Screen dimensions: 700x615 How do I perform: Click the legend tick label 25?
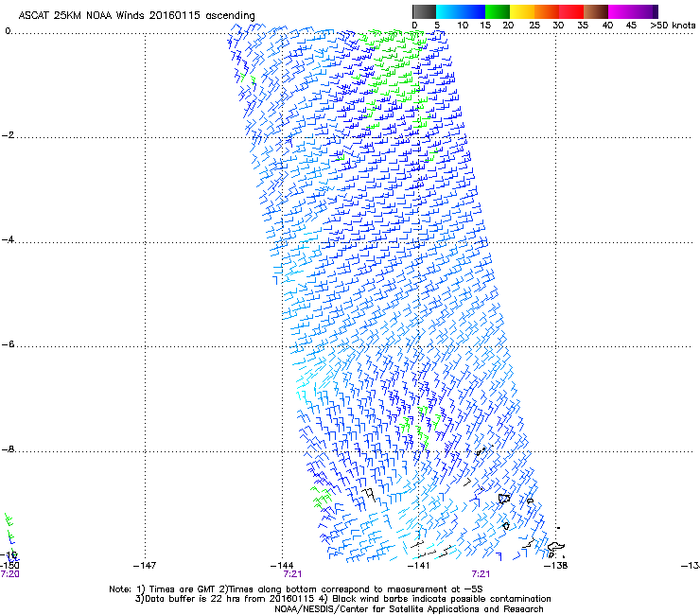coord(534,26)
